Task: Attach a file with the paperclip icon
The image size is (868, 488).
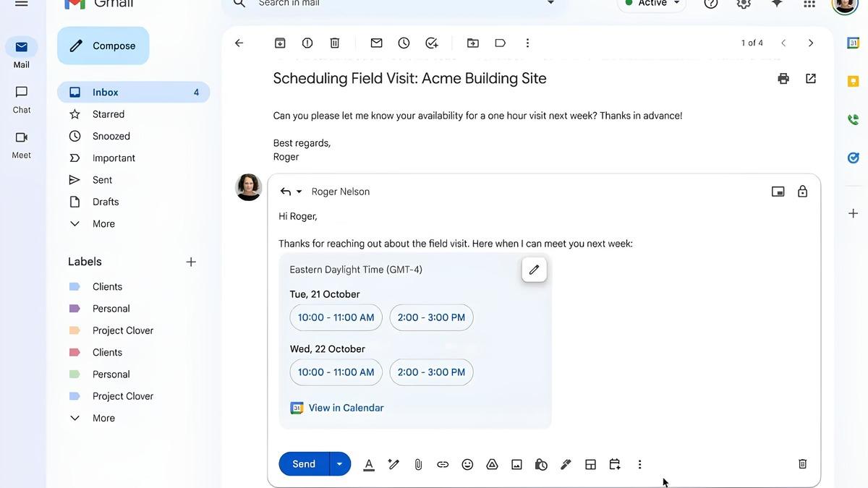Action: point(418,465)
